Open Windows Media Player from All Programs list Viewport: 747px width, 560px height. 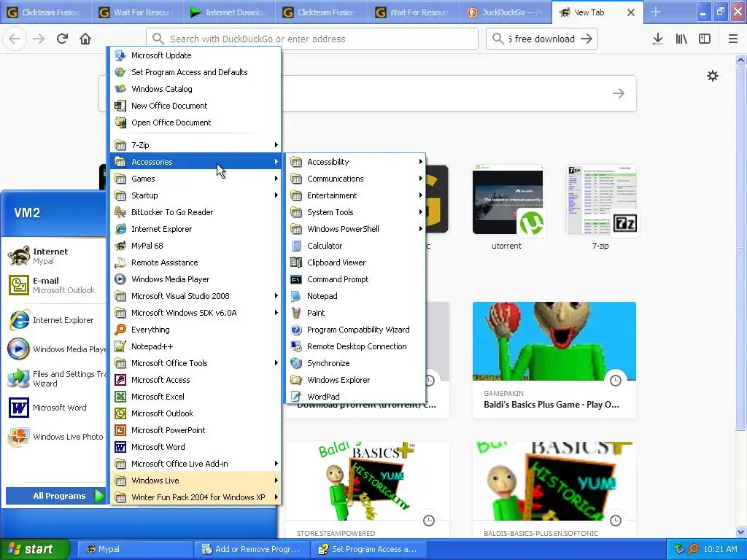196,279
